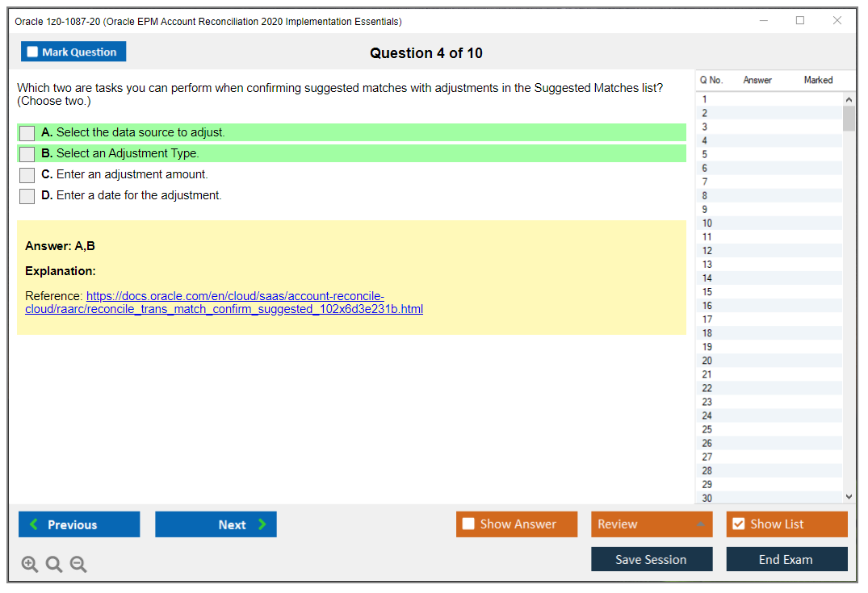Expand the Review dropdown menu

point(652,524)
